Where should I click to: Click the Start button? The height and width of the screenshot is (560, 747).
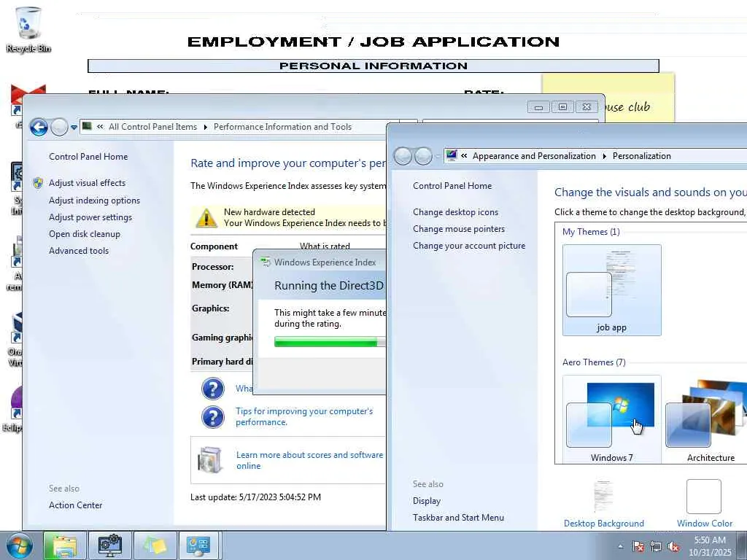(x=18, y=546)
